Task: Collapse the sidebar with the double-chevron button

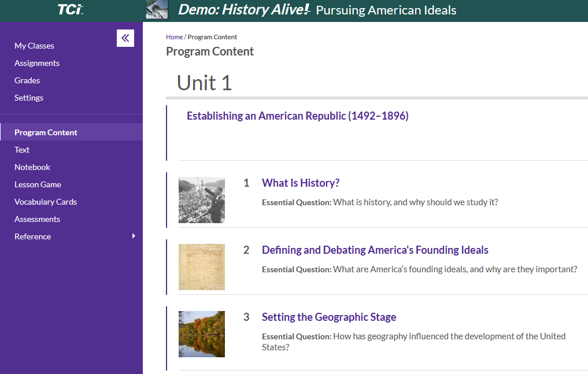Action: pos(125,38)
